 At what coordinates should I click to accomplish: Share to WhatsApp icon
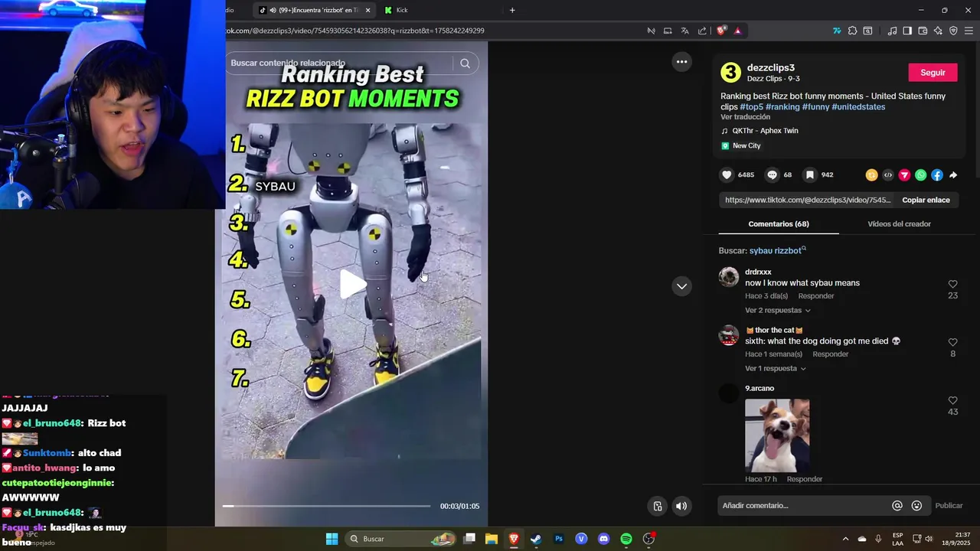(921, 175)
